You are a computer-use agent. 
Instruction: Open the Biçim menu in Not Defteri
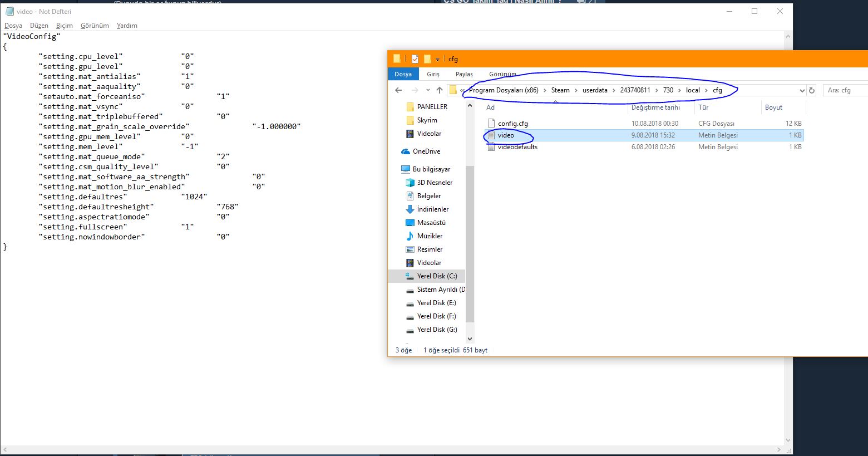[65, 26]
